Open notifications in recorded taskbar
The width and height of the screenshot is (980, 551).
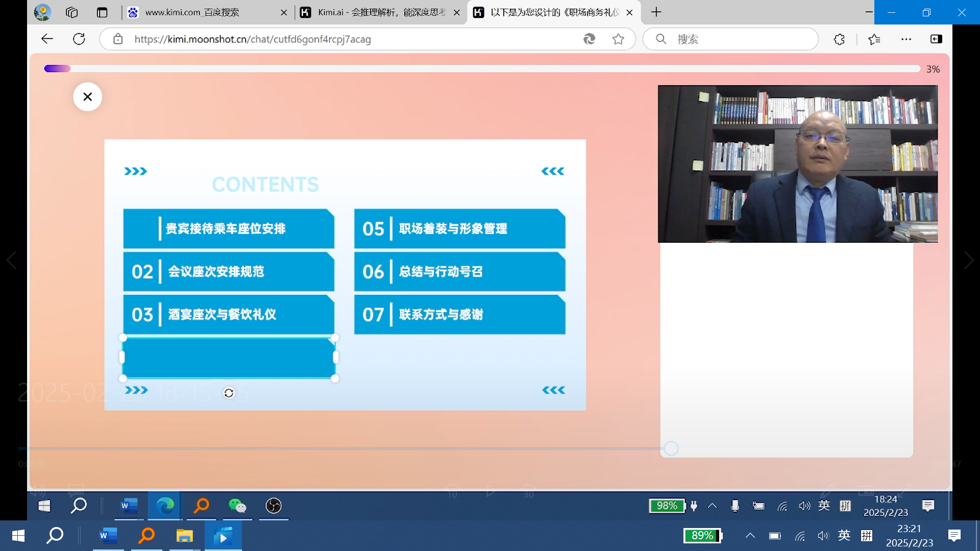pos(928,506)
